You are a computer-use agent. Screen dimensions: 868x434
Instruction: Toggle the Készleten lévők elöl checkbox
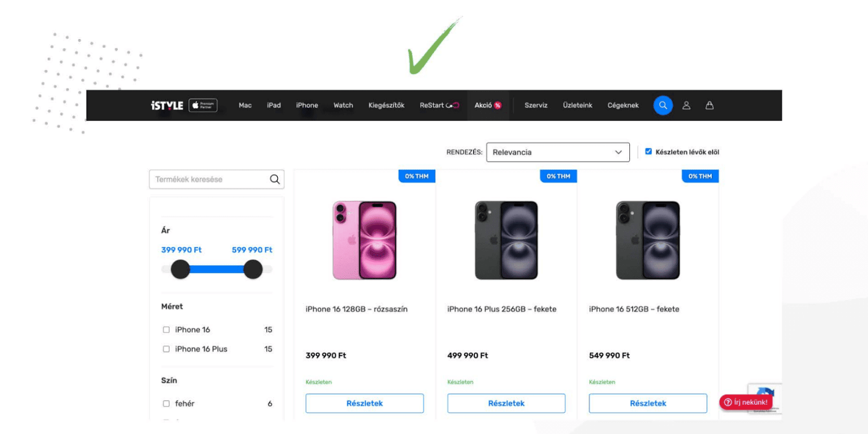point(648,151)
